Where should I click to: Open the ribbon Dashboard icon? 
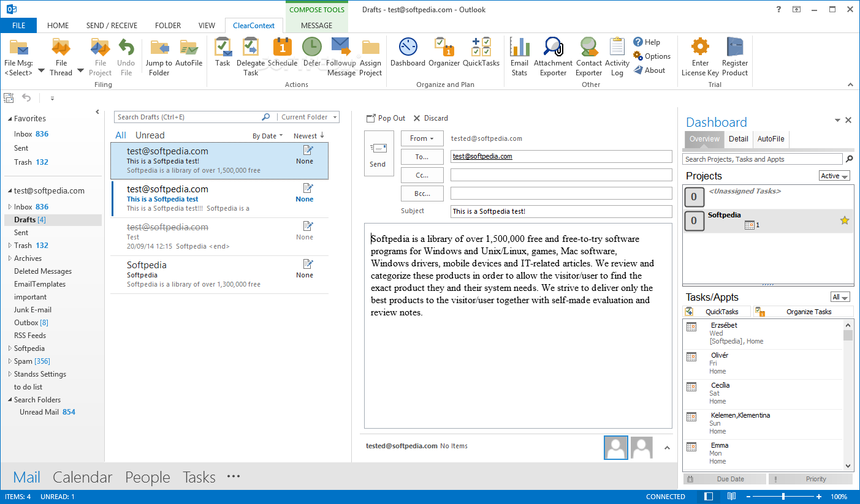coord(408,52)
